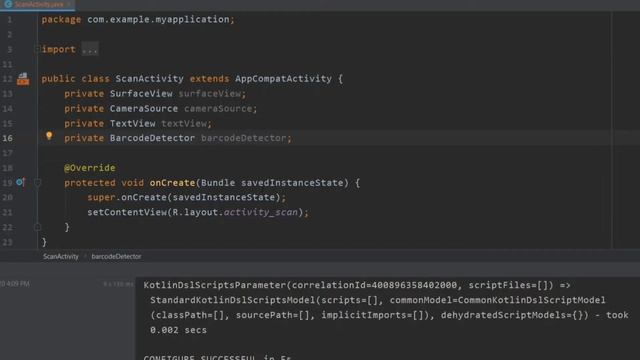Click the CONFIGURE SUCCESSFUL output line
Viewport: 640px width, 360px height.
click(217, 357)
